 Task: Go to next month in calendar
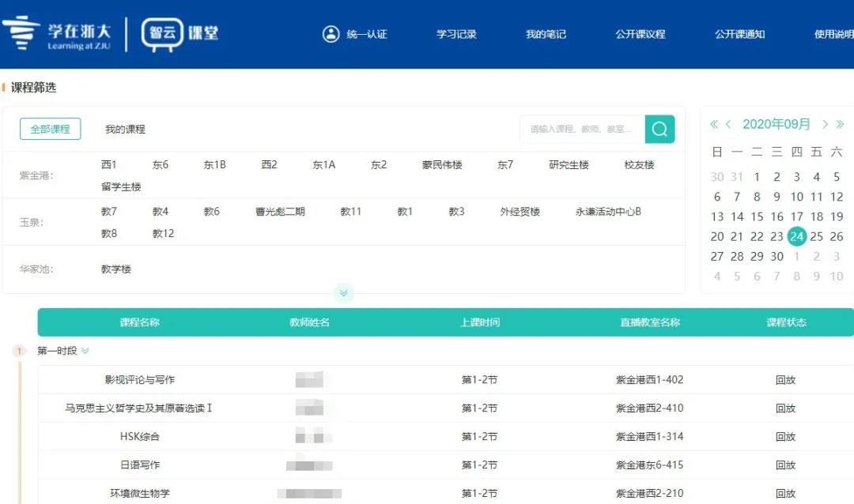point(825,124)
